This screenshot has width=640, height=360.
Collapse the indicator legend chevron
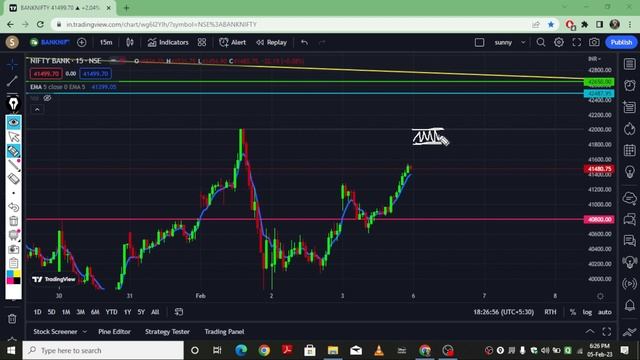pos(37,109)
